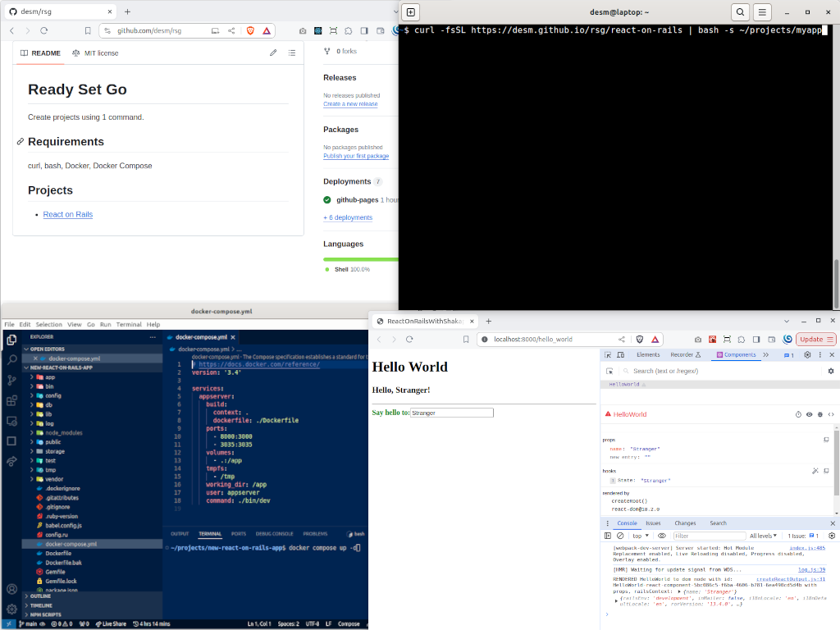Collapse the NEW-REACT-ON-RAILS-APP folder tree
840x630 pixels.
click(61, 367)
